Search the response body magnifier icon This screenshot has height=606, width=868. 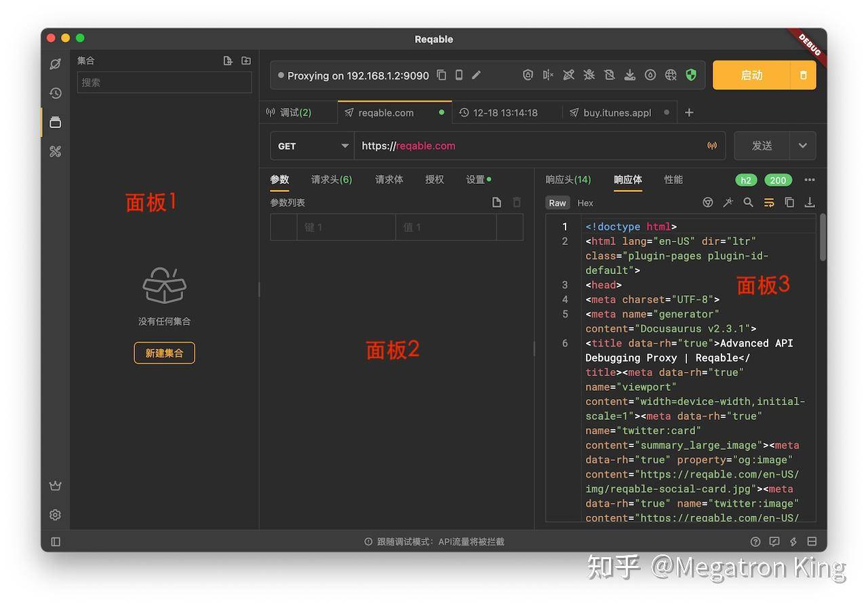coord(748,202)
